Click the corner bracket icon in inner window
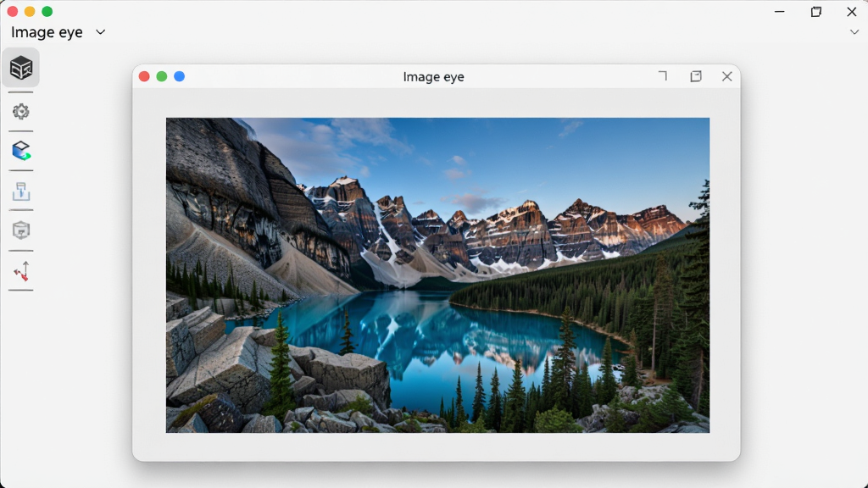This screenshot has height=488, width=868. click(663, 75)
